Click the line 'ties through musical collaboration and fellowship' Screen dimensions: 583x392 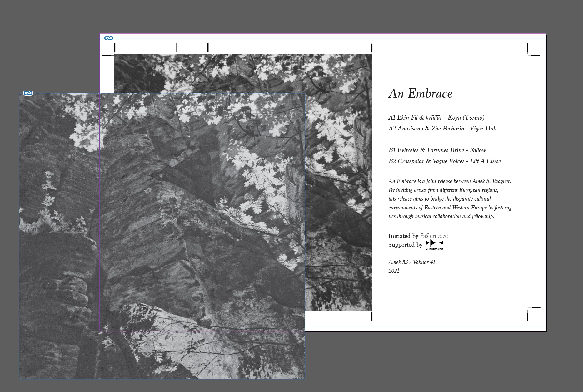coord(441,216)
